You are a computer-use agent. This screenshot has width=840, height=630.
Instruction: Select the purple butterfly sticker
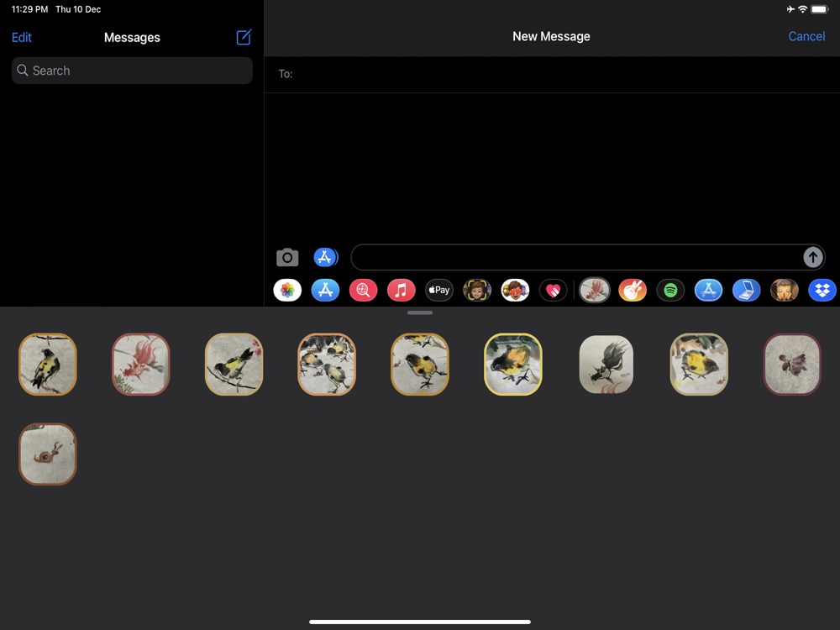[792, 365]
